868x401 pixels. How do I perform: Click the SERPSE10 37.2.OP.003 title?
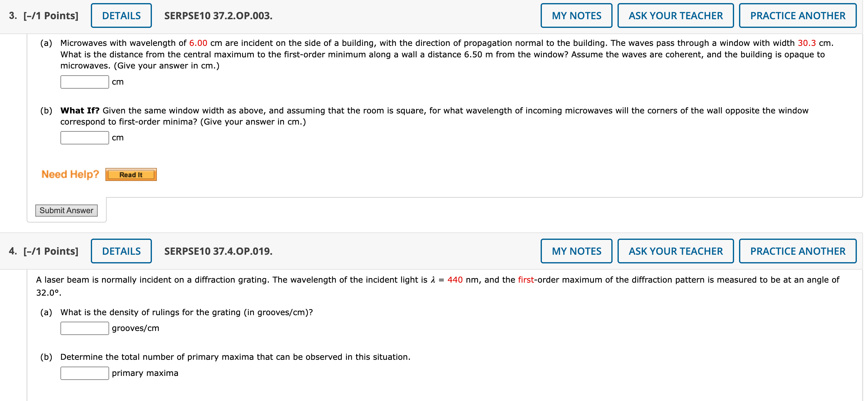[x=217, y=15]
